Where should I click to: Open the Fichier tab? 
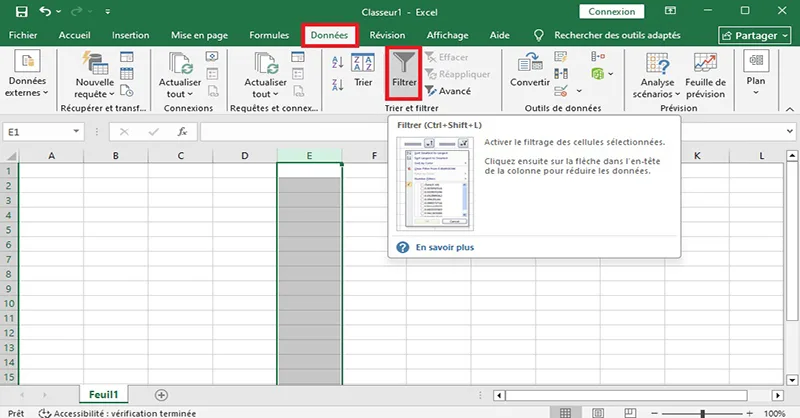click(x=23, y=35)
